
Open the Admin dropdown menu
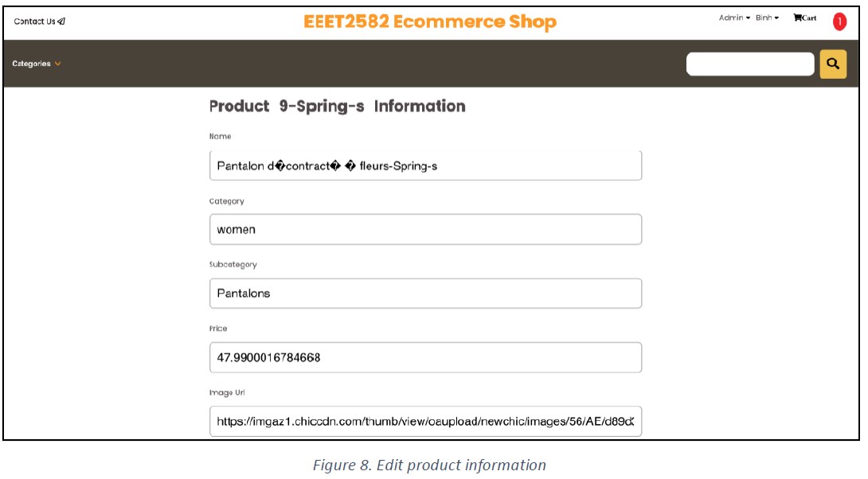[734, 18]
